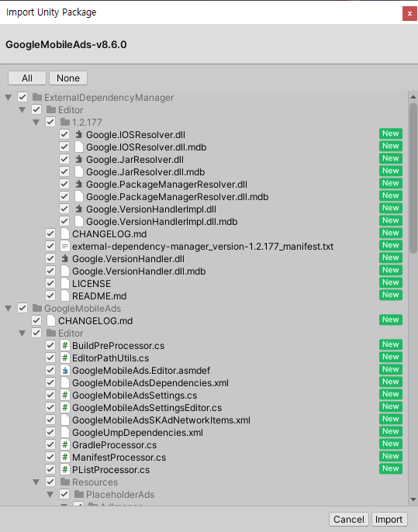Click the BuildPreProcessor.cs script icon
418x532 pixels.
tap(65, 345)
